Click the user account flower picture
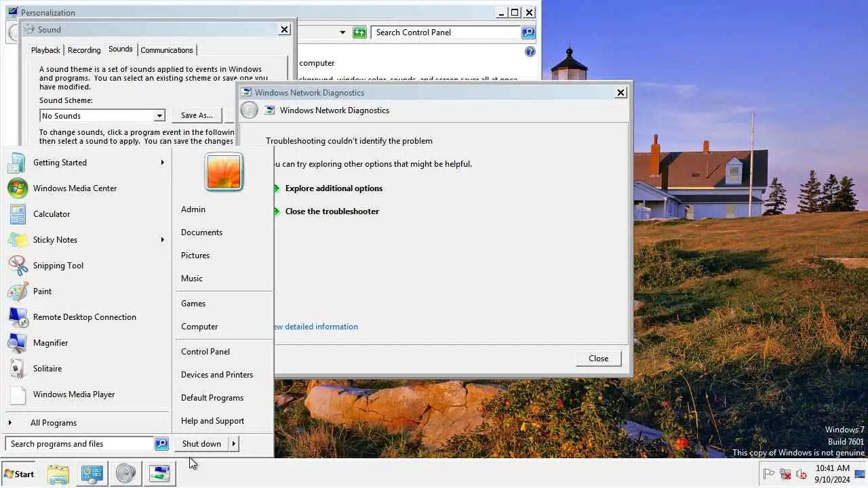 (224, 171)
